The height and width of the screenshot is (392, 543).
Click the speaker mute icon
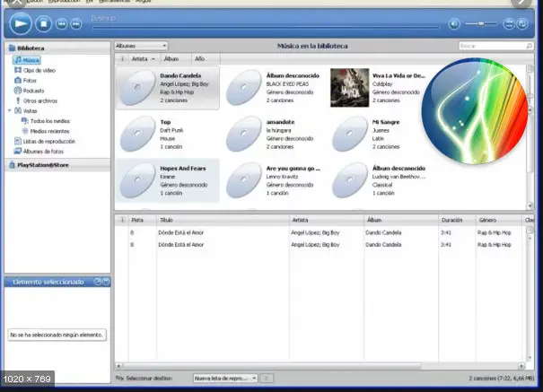coord(455,23)
